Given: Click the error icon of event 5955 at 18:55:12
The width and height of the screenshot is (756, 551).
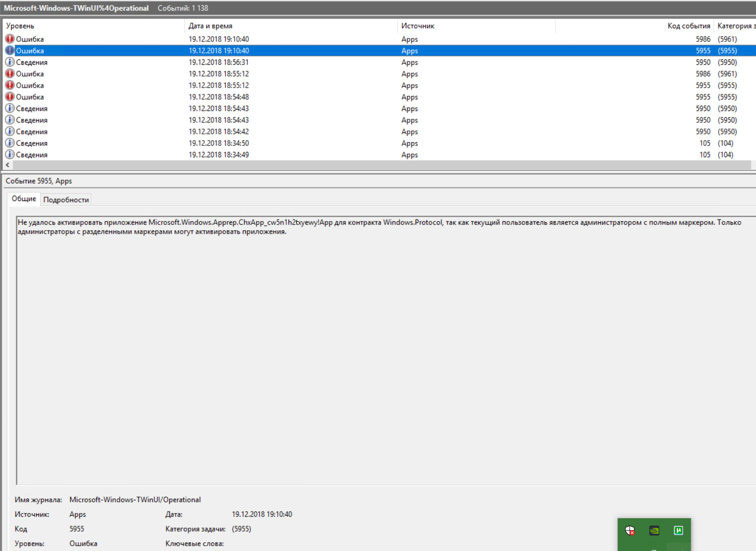Looking at the screenshot, I should point(10,85).
